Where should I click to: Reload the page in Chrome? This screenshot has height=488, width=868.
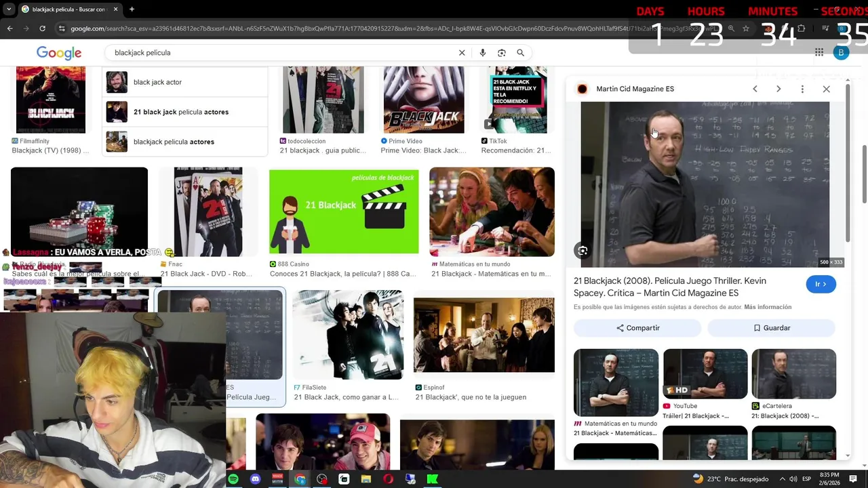[42, 28]
